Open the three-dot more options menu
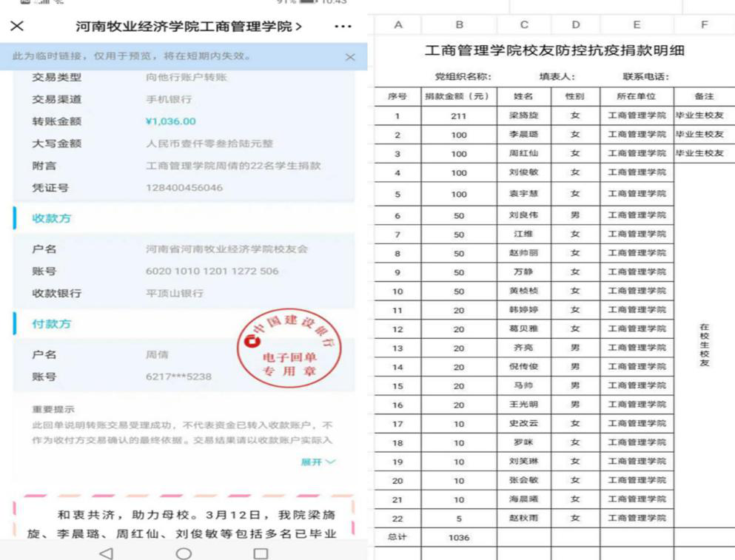Viewport: 735px width, 560px height. click(x=343, y=27)
